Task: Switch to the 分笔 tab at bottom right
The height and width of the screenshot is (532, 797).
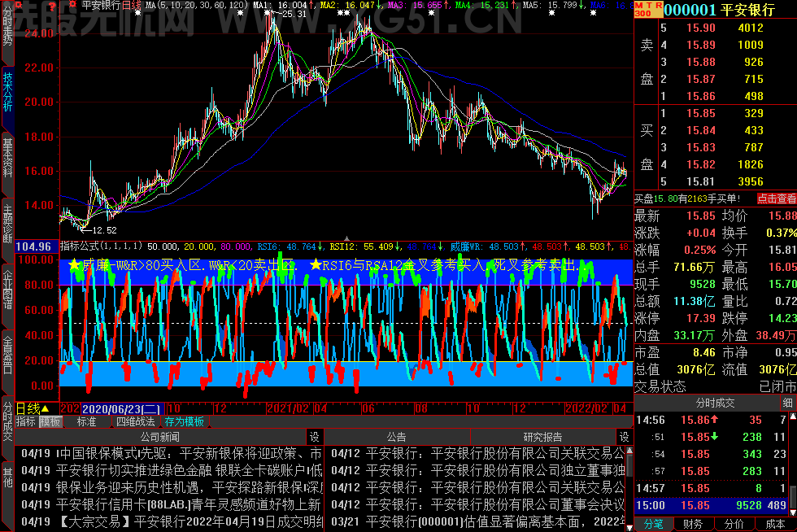Action: [x=654, y=524]
